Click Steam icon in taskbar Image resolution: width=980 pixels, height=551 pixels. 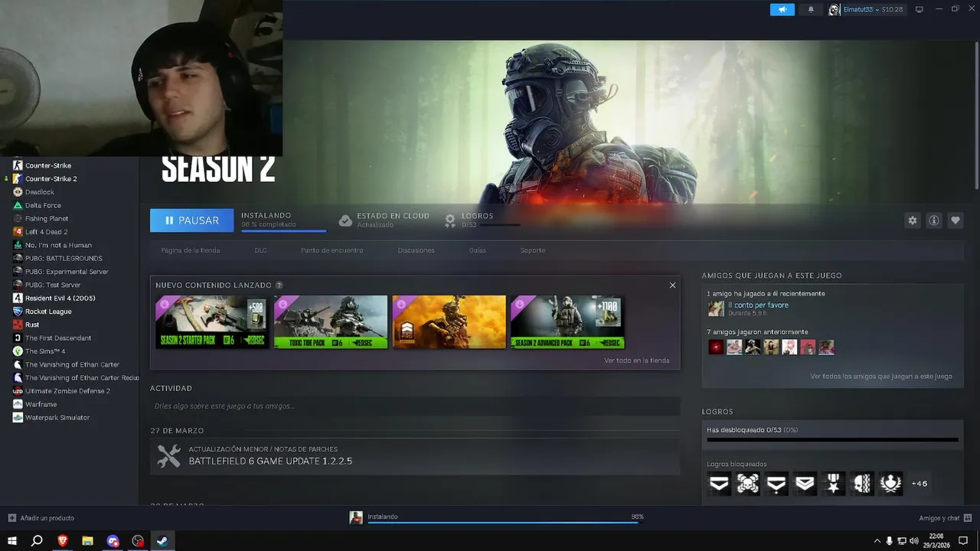point(162,541)
